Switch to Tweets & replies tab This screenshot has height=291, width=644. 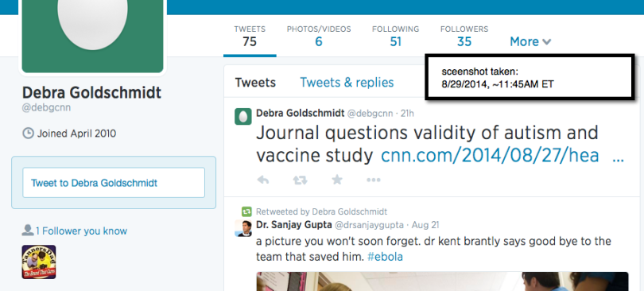(x=347, y=83)
